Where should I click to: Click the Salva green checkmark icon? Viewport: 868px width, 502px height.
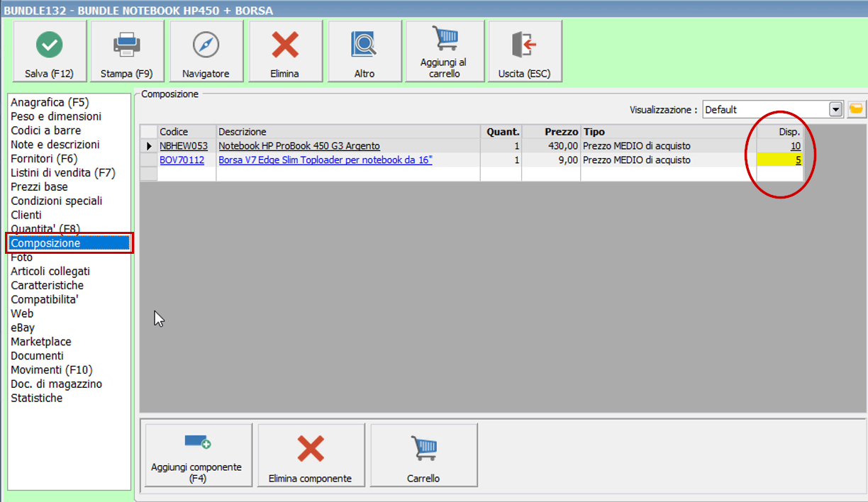coord(49,45)
